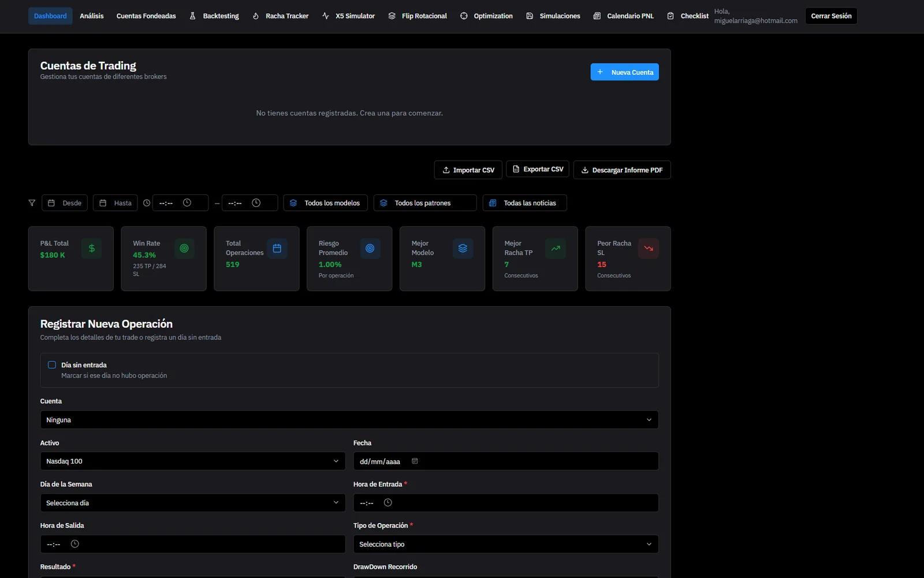Viewport: 924px width, 578px height.
Task: Click clock icon in second filter time field
Action: click(x=256, y=203)
